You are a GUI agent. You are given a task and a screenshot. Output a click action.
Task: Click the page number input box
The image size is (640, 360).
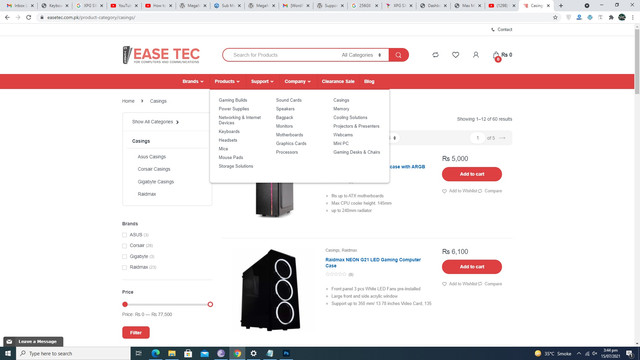478,138
